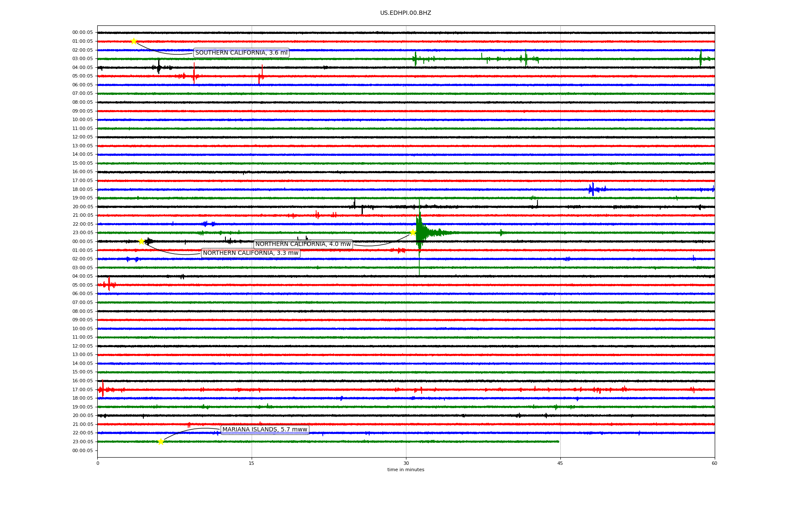Click the NORTHERN CALIFORNIA, 4.0 mw label
812x508 pixels.
click(303, 244)
